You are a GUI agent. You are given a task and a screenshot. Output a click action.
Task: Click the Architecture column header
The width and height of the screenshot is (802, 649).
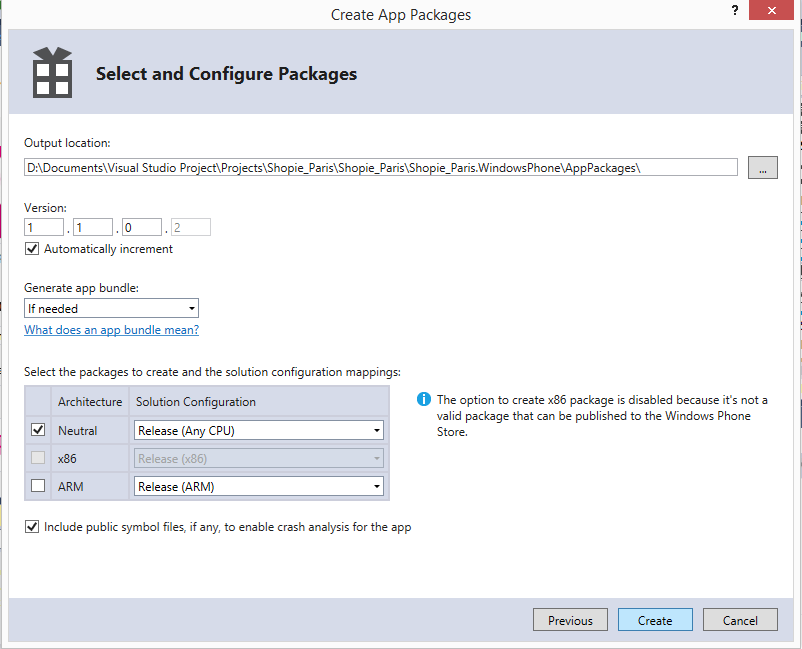click(90, 402)
